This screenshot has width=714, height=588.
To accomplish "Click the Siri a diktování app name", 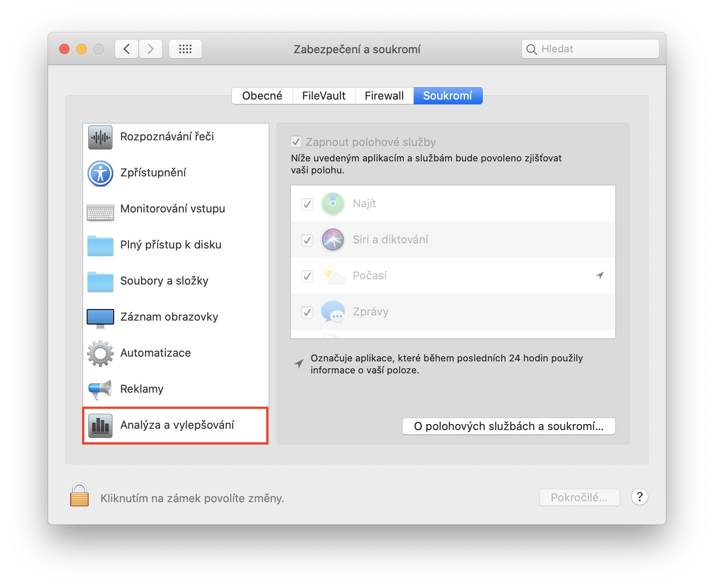I will tap(390, 239).
